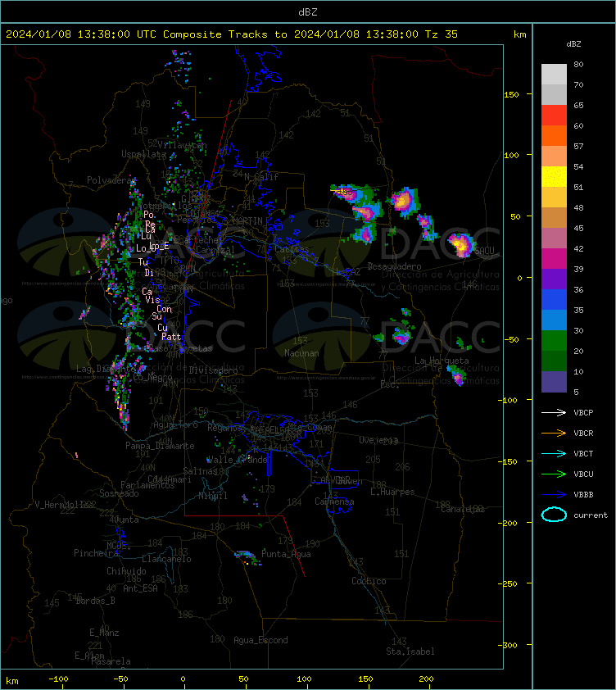Click storm cell below La Horqueta label
Screen dimensions: 616x690
click(457, 375)
